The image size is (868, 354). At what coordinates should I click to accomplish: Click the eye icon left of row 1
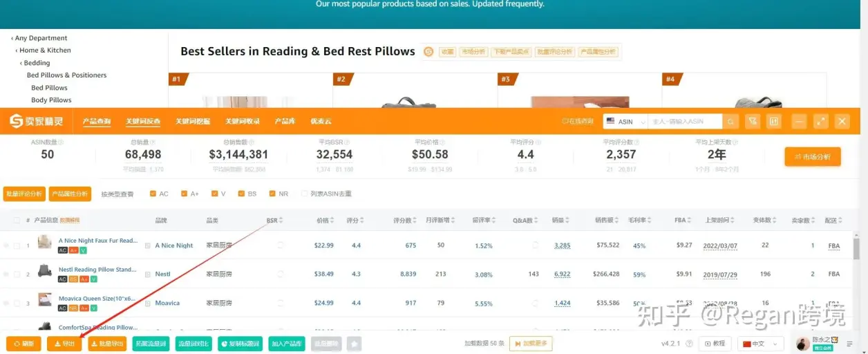[x=6, y=245]
